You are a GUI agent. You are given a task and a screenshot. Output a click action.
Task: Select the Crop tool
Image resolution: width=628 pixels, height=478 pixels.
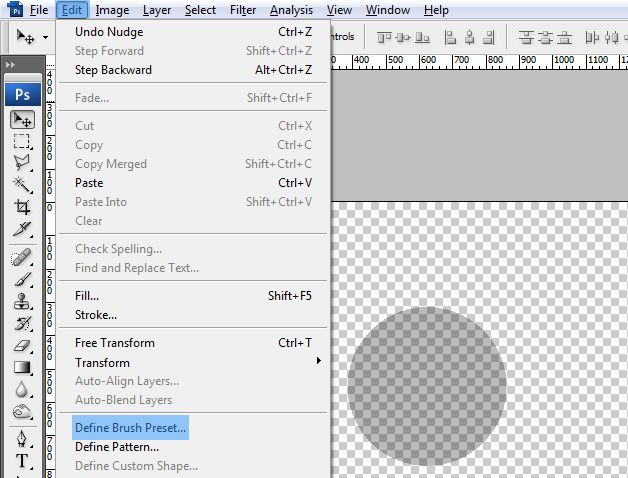pyautogui.click(x=22, y=207)
